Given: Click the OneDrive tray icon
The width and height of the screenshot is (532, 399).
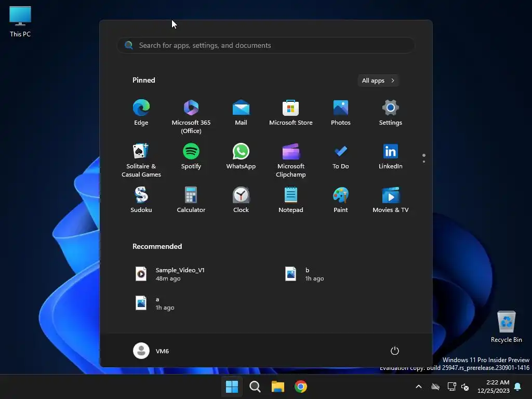Looking at the screenshot, I should 435,387.
